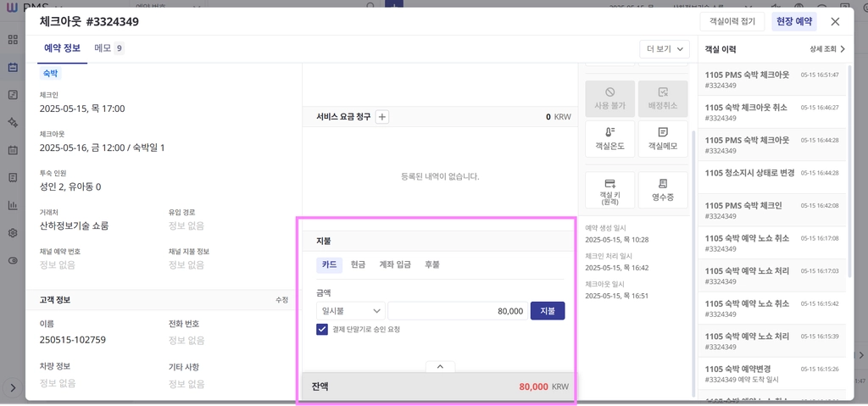Select the 계좌 입금 payment tab
Viewport: 868px width, 406px height.
[395, 264]
